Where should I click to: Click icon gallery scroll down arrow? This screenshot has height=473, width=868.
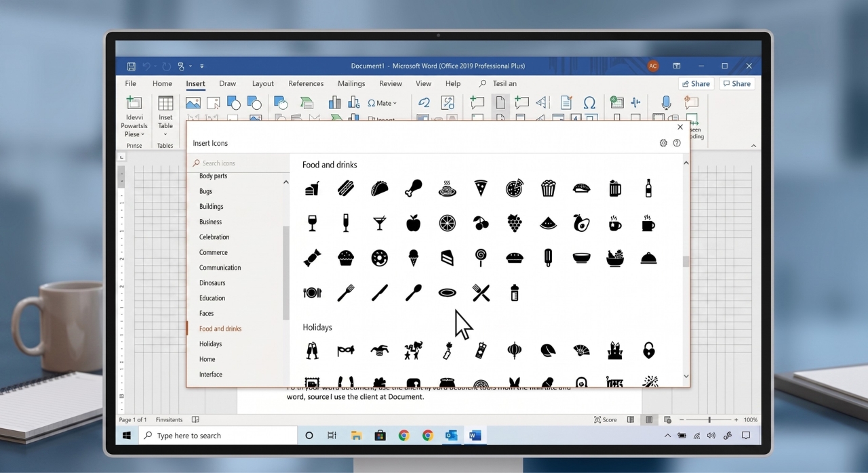tap(686, 376)
